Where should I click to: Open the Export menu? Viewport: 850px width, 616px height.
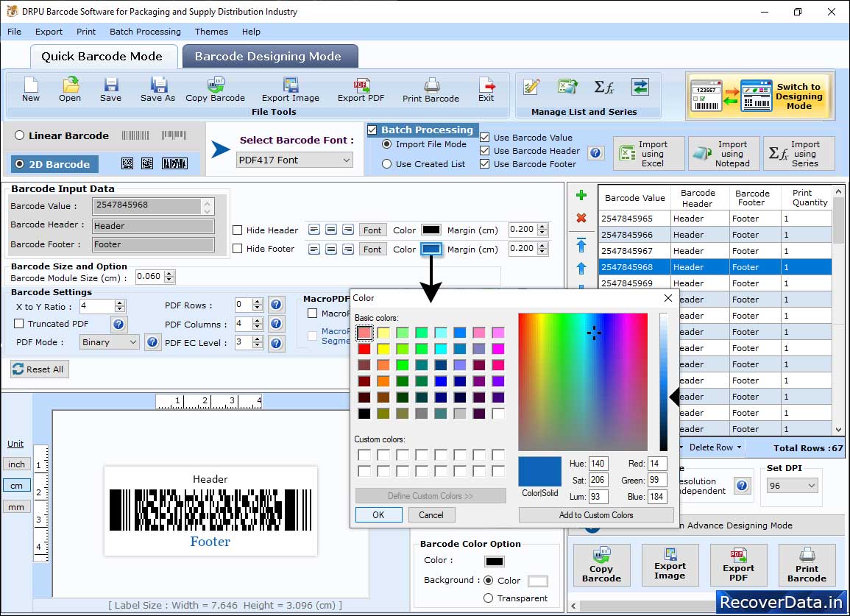point(49,32)
